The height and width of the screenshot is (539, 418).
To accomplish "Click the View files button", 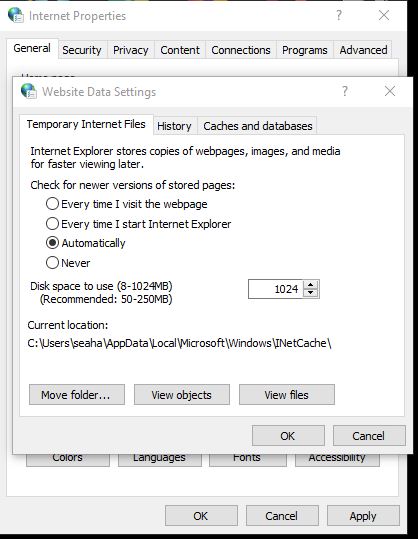I will coord(286,395).
